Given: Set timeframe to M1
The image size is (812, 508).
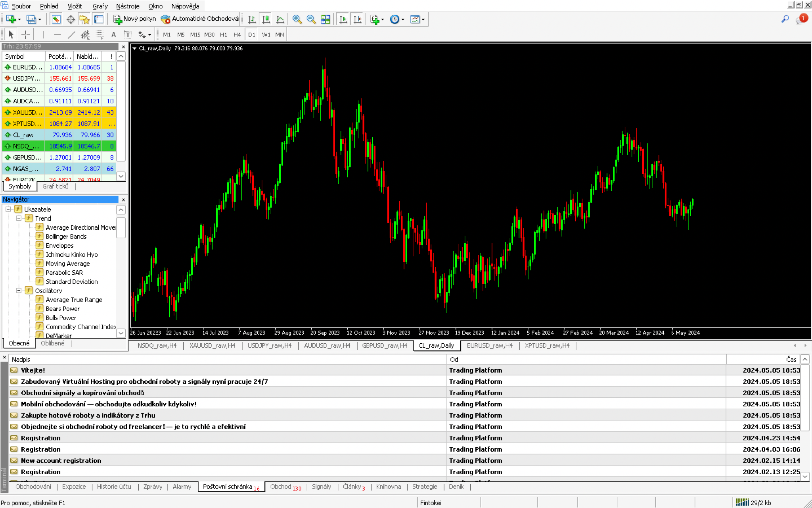Looking at the screenshot, I should click(x=167, y=35).
